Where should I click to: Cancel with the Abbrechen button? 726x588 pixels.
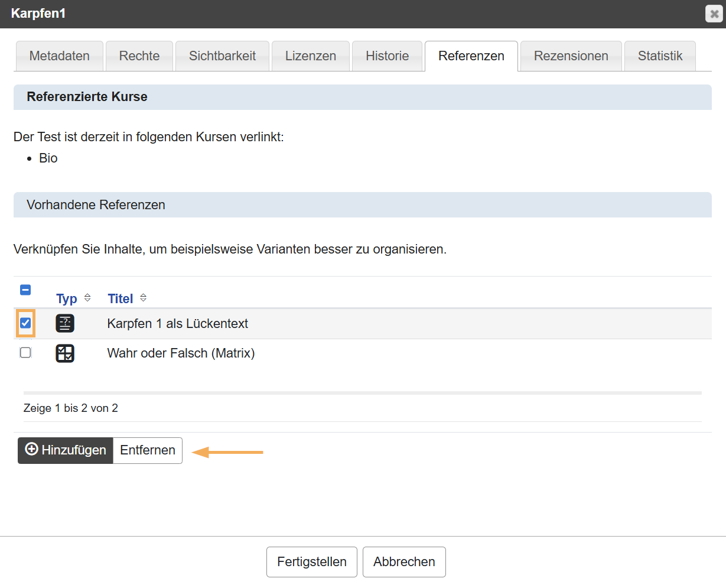[404, 561]
